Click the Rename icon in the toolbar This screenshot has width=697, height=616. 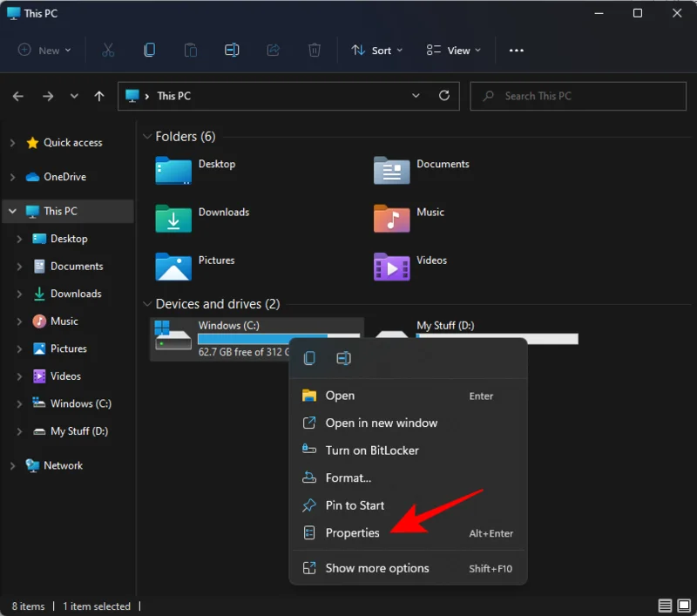(232, 50)
